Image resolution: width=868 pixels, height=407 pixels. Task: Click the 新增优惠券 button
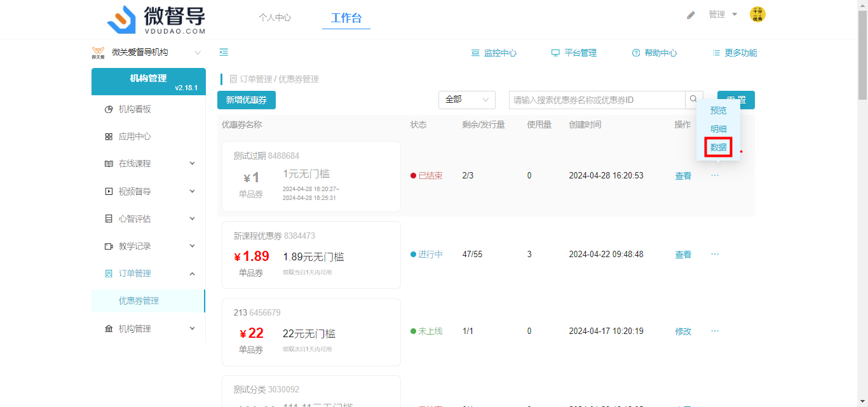[247, 100]
